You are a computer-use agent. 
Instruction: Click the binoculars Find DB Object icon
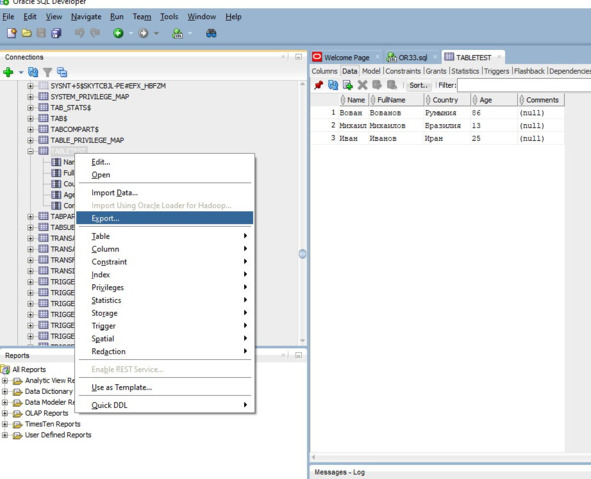click(211, 33)
